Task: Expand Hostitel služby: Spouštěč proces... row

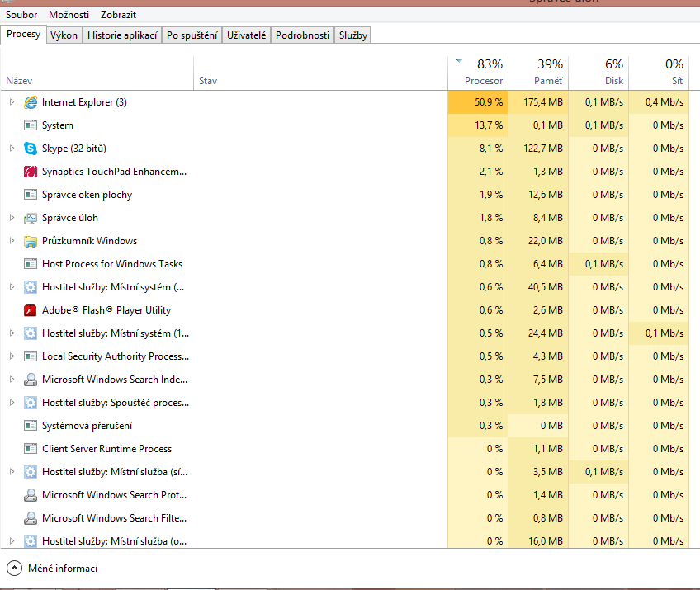Action: [x=12, y=403]
